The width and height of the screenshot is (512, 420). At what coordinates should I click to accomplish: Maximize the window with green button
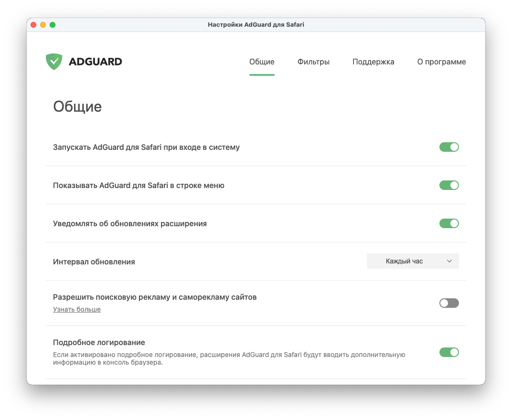[53, 25]
